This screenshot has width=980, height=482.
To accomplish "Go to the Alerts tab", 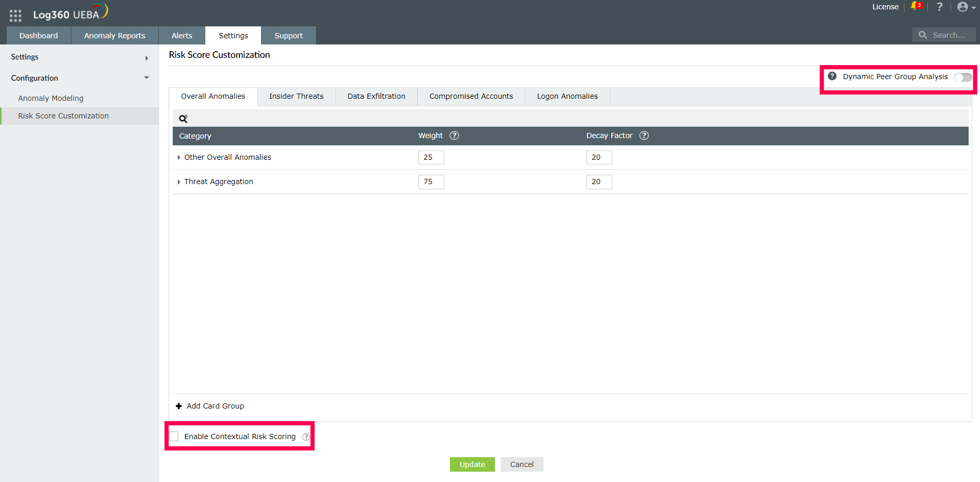I will [182, 36].
